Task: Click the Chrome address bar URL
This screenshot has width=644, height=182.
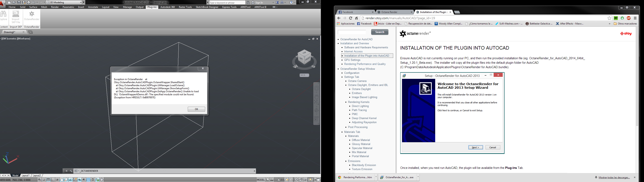Action: [400, 18]
